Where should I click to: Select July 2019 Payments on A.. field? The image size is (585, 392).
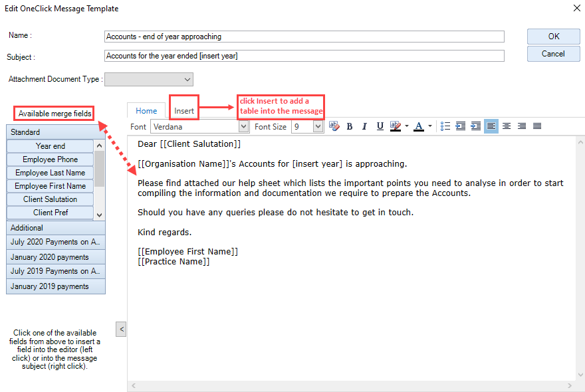(x=56, y=271)
